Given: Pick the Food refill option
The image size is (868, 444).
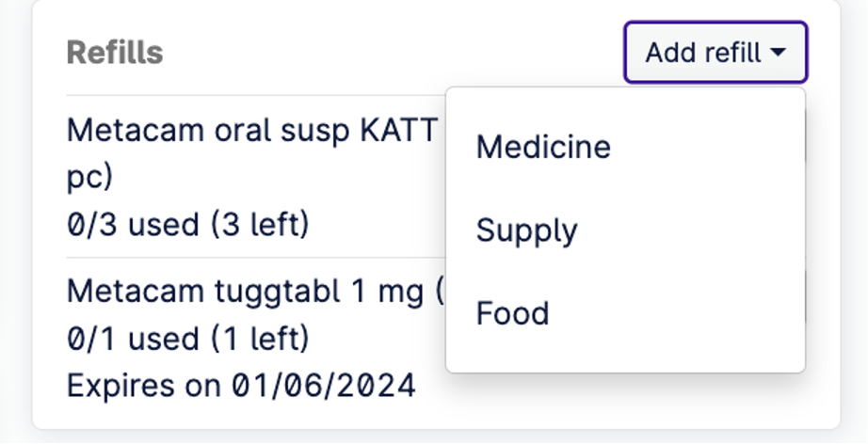Looking at the screenshot, I should [x=512, y=313].
